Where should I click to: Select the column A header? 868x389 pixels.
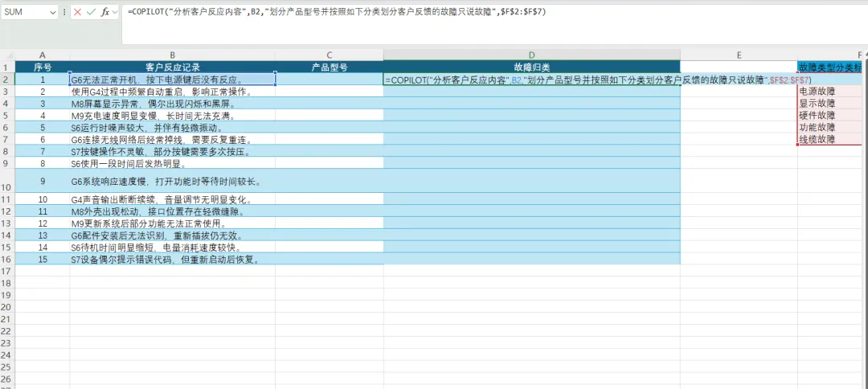[43, 55]
